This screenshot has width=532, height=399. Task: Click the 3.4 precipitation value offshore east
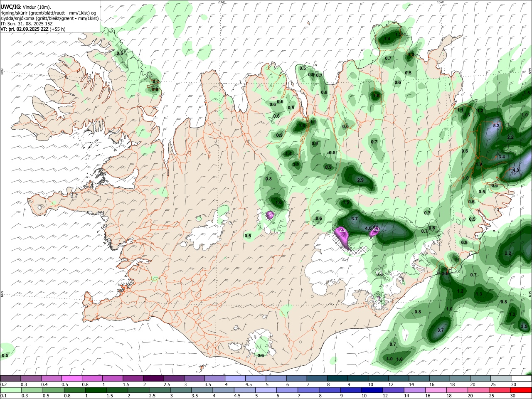(501, 157)
